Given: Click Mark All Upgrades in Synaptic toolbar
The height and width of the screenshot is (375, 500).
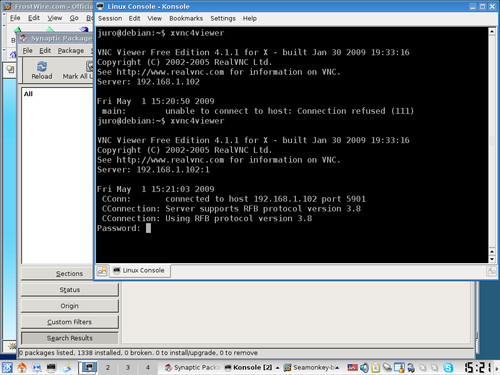Looking at the screenshot, I should [x=77, y=70].
